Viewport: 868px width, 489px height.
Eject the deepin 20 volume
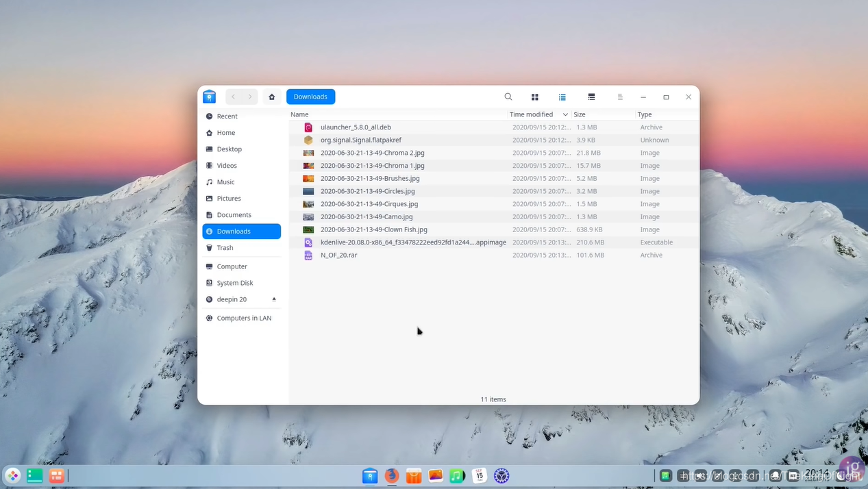coord(274,299)
